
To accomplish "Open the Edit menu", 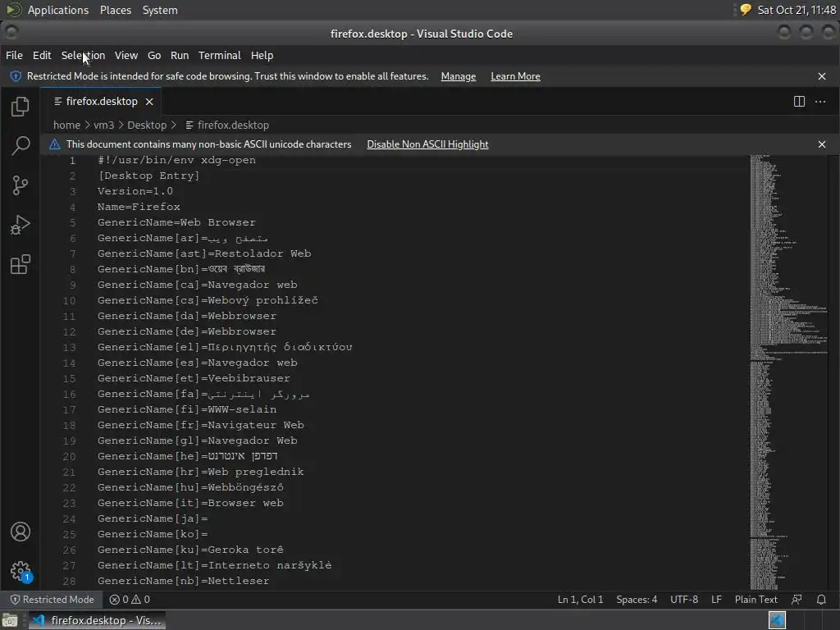I will click(x=42, y=55).
